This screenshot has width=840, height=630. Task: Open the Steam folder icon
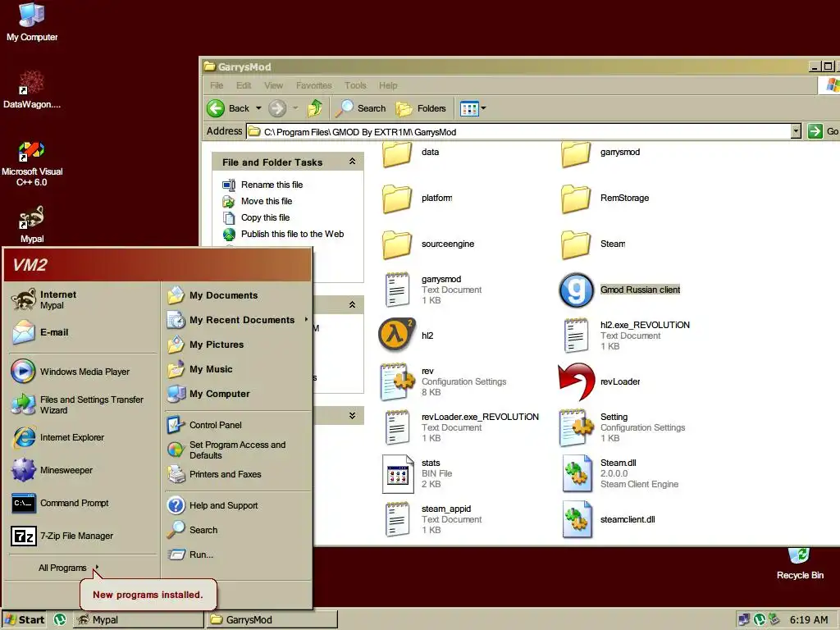[576, 244]
